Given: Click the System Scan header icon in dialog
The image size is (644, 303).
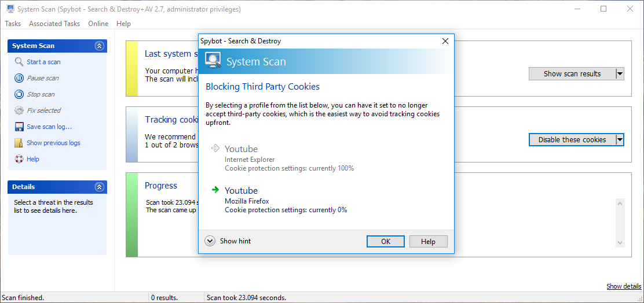Looking at the screenshot, I should 213,61.
